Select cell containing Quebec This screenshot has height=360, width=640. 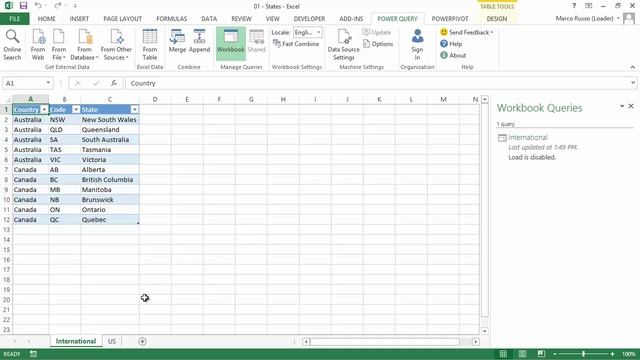[x=110, y=220]
